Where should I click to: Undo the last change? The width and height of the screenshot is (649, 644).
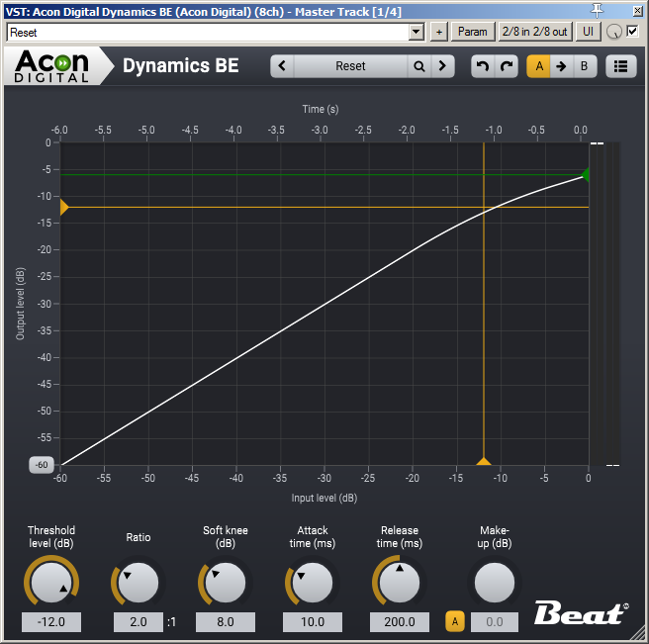point(483,66)
